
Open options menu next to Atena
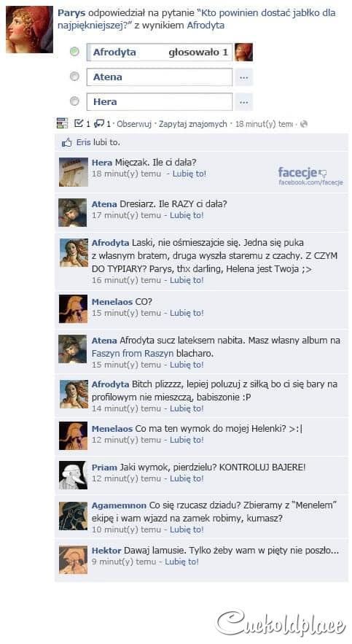[x=243, y=77]
